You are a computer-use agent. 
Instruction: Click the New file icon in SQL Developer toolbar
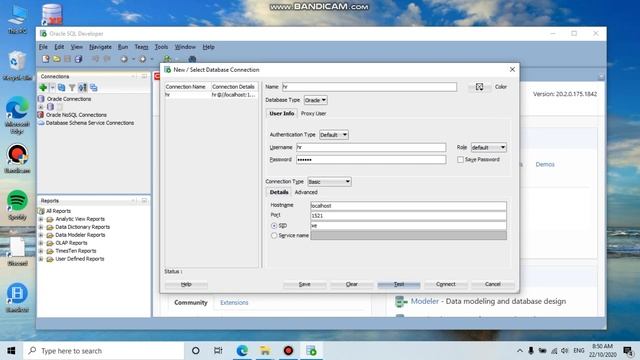[x=46, y=59]
